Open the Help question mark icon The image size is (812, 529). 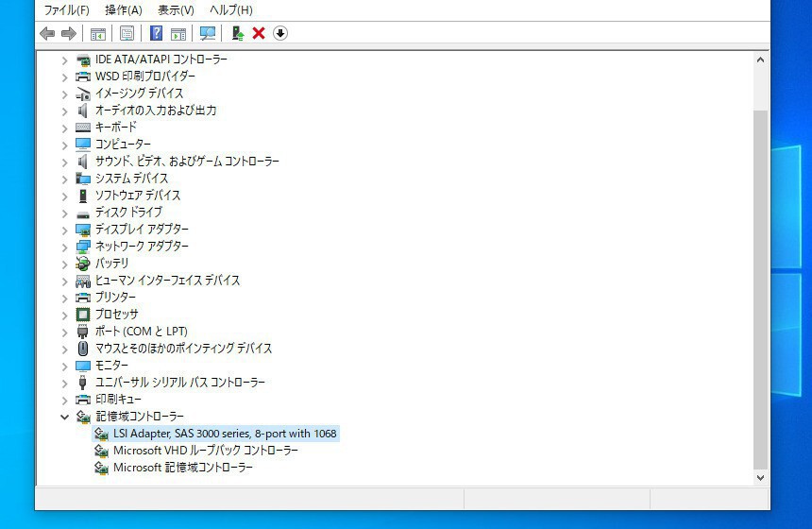pyautogui.click(x=156, y=33)
